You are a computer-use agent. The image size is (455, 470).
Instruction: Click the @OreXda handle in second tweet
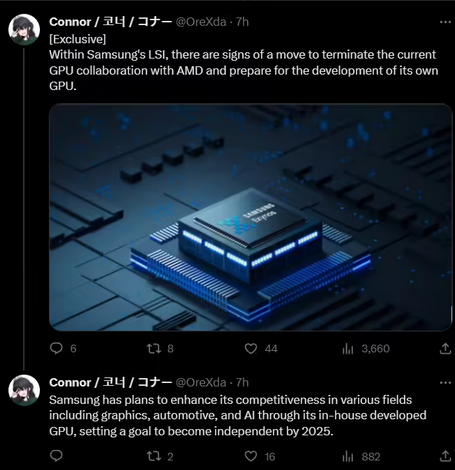click(x=201, y=383)
